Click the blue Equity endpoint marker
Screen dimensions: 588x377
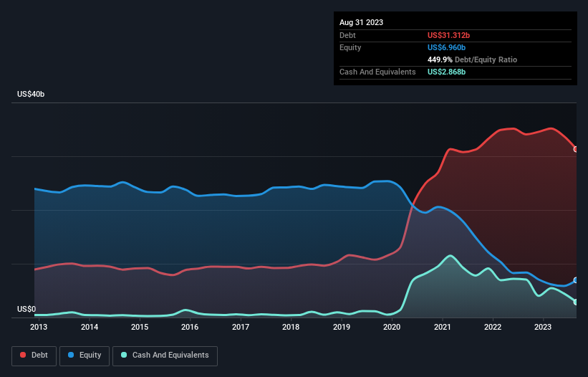tap(577, 280)
